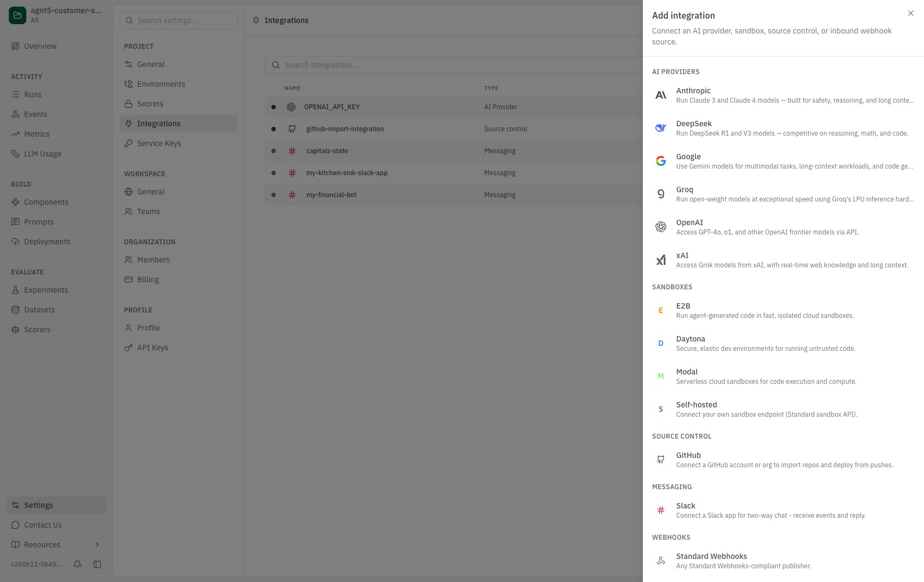Click the OpenAI icon in OPENAI_API_KEY row
This screenshot has width=924, height=582.
point(291,107)
